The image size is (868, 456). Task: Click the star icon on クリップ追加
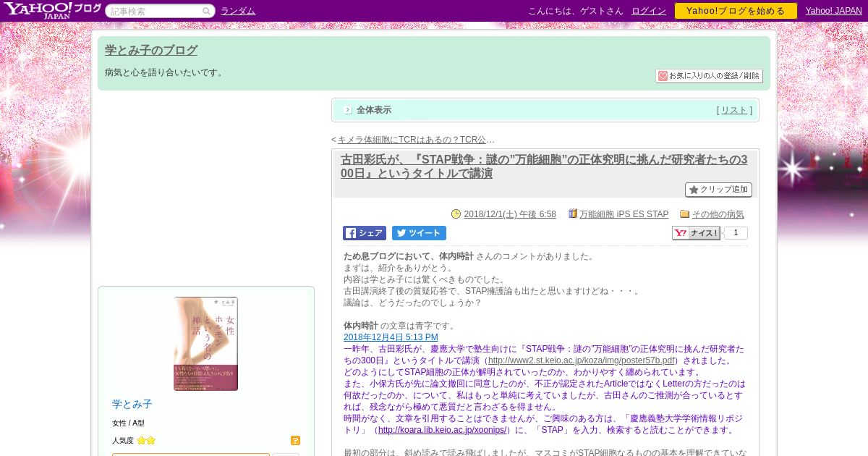694,190
